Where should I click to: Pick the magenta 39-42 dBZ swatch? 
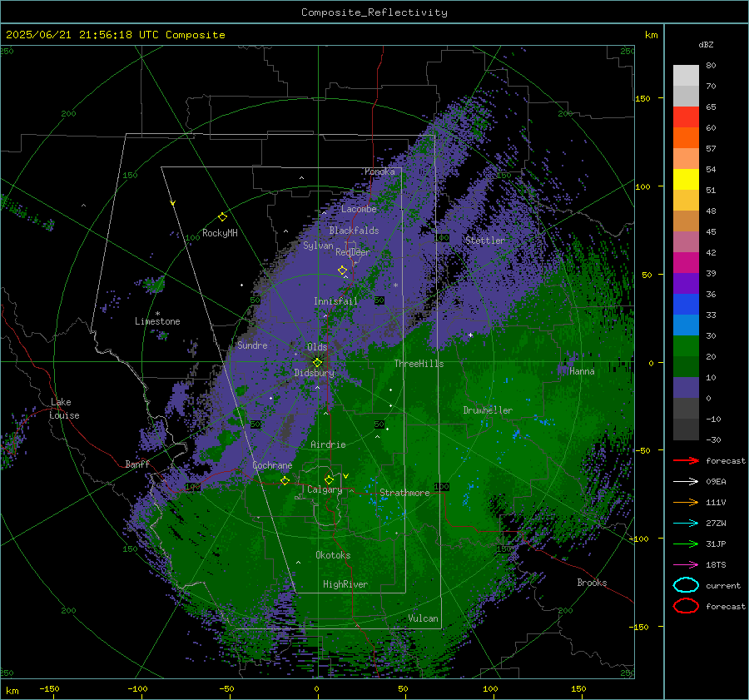(686, 263)
